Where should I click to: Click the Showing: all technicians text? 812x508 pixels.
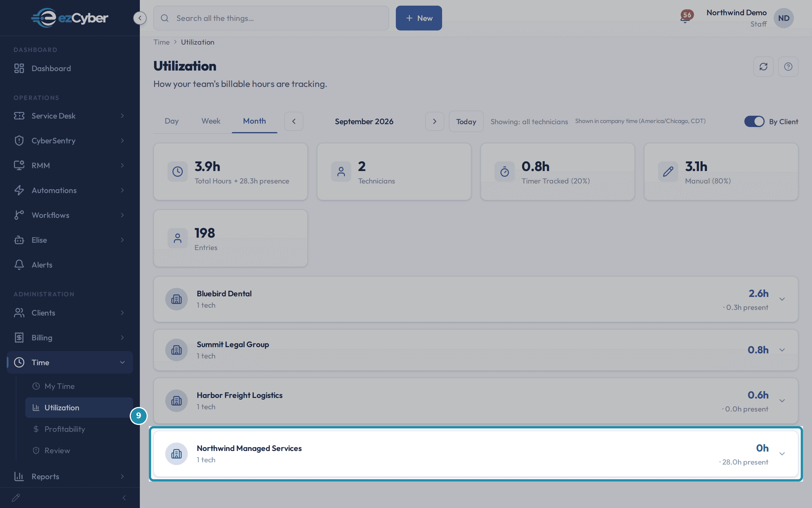[x=529, y=122]
